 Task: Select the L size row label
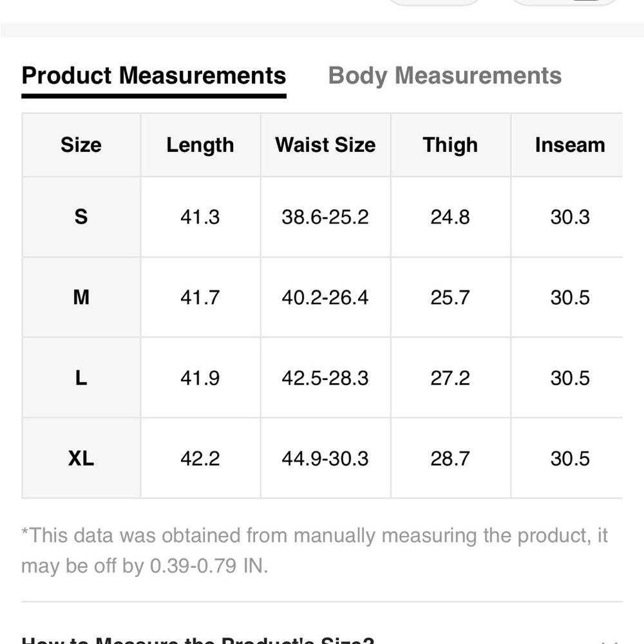click(x=81, y=378)
